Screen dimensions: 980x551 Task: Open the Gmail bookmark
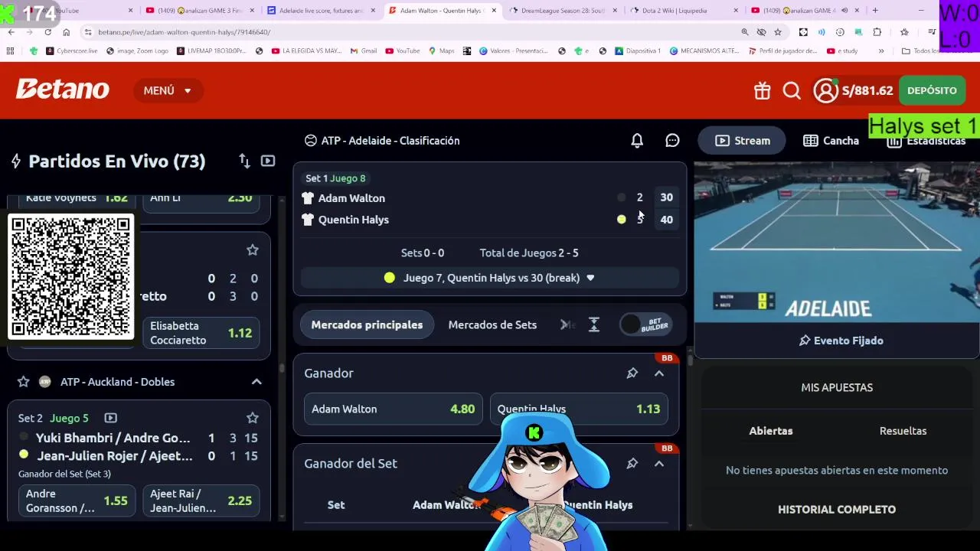(364, 51)
